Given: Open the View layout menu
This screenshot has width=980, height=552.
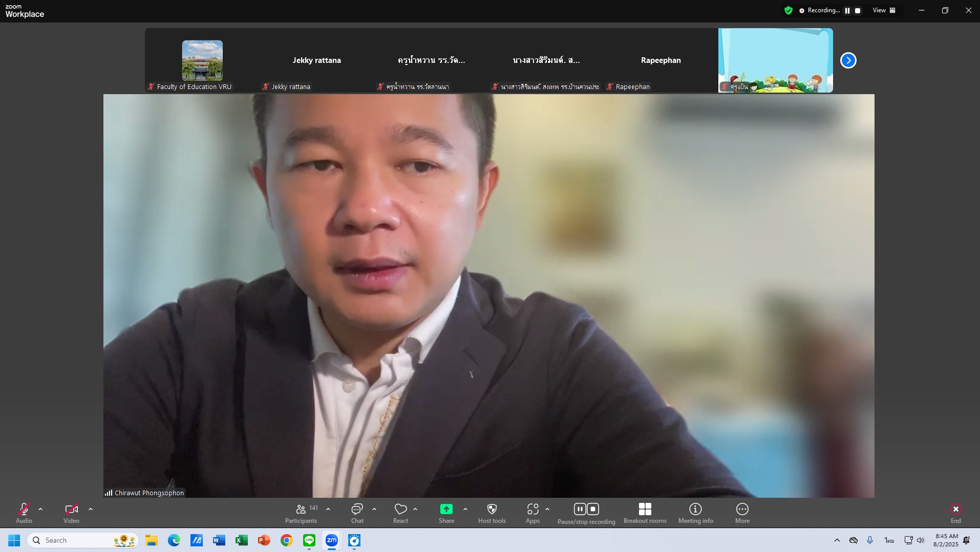Looking at the screenshot, I should [884, 11].
